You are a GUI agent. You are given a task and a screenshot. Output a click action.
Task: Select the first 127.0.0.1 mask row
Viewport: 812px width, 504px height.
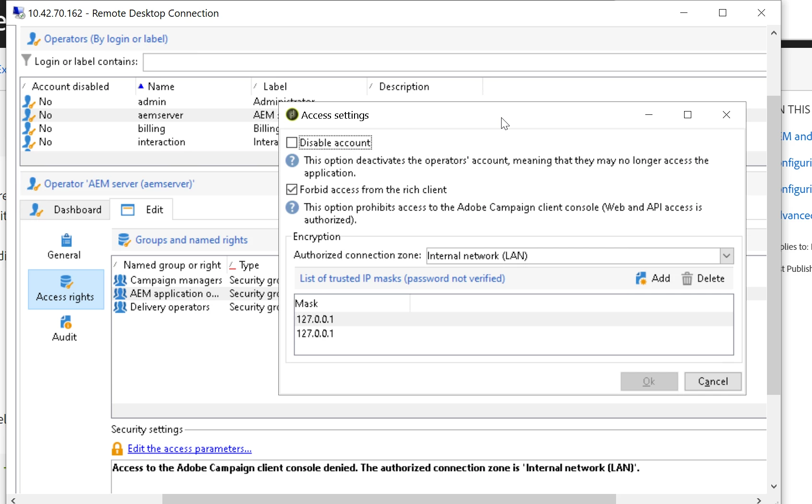pos(514,319)
